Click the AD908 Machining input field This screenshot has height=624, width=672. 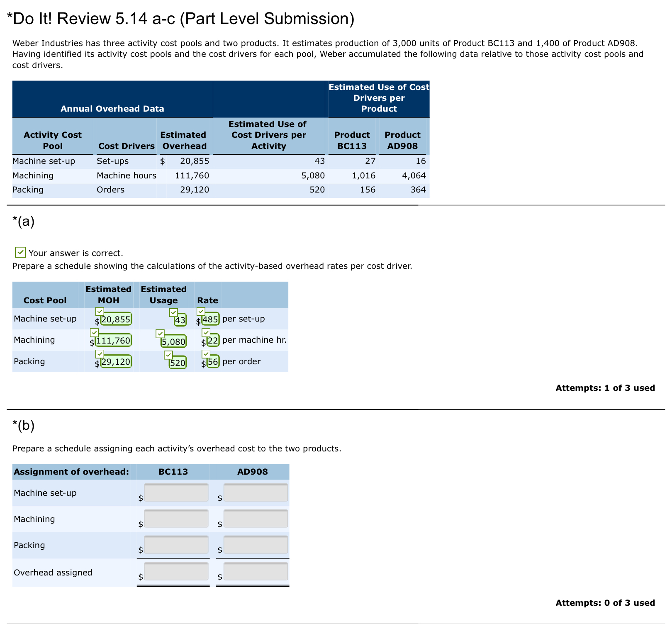click(x=256, y=519)
